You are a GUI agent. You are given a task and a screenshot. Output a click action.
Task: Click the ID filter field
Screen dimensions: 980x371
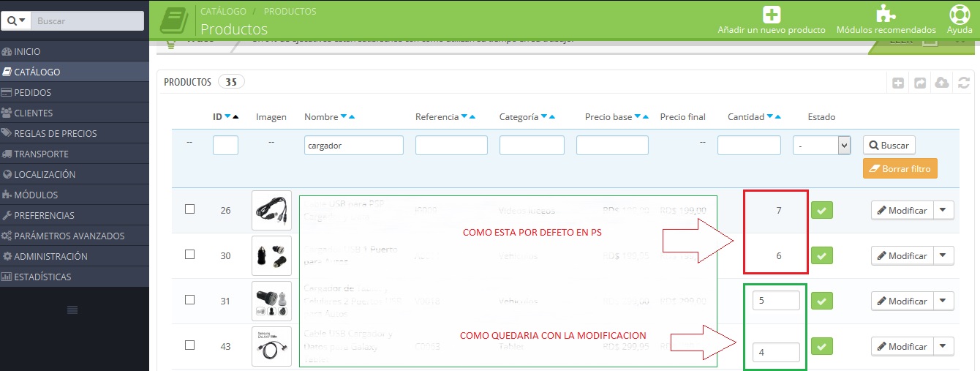click(225, 146)
